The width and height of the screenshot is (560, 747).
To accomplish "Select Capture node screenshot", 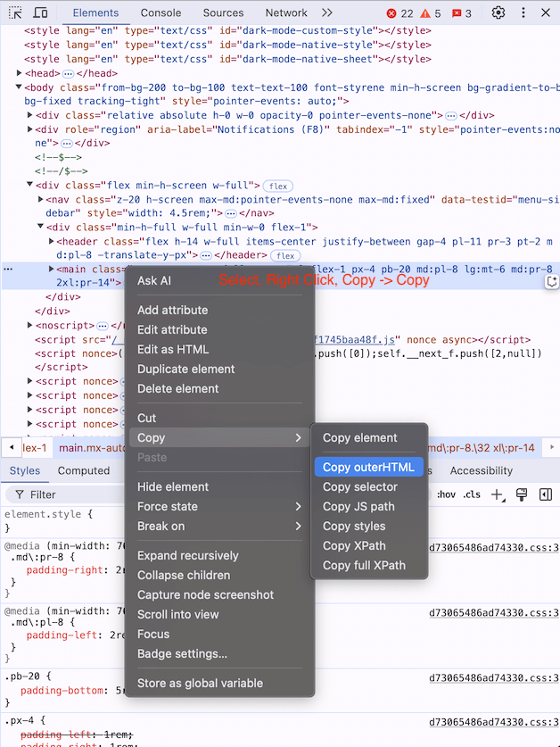I will [x=219, y=594].
